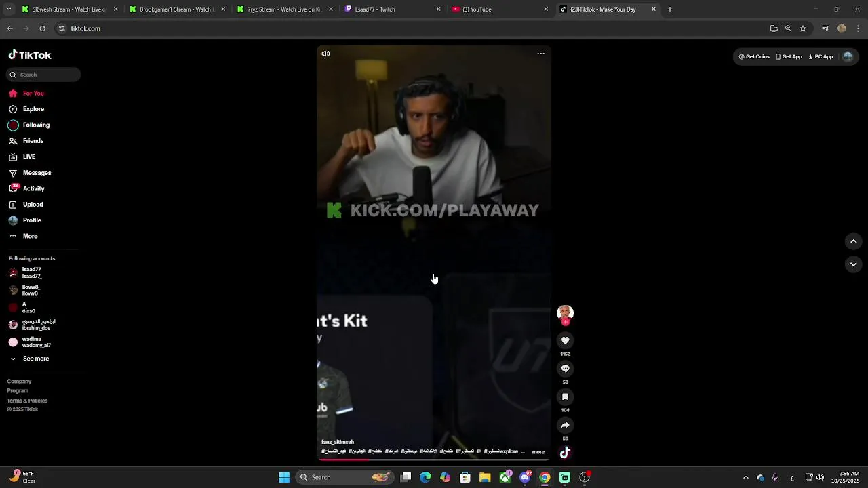Reload the TikTok page
Image resolution: width=868 pixels, height=488 pixels.
pyautogui.click(x=42, y=28)
